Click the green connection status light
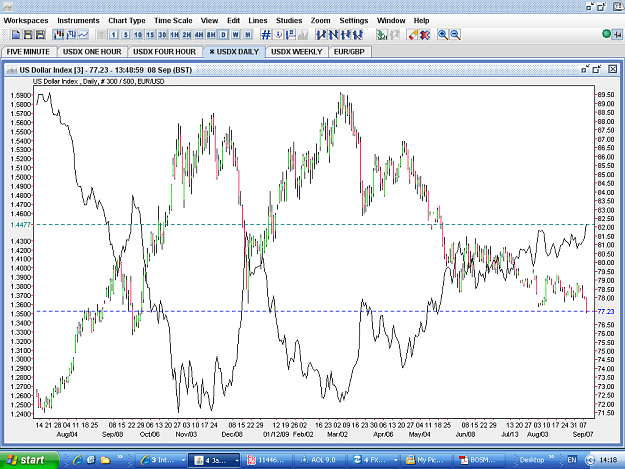Screen dimensions: 625x469 pyautogui.click(x=606, y=34)
